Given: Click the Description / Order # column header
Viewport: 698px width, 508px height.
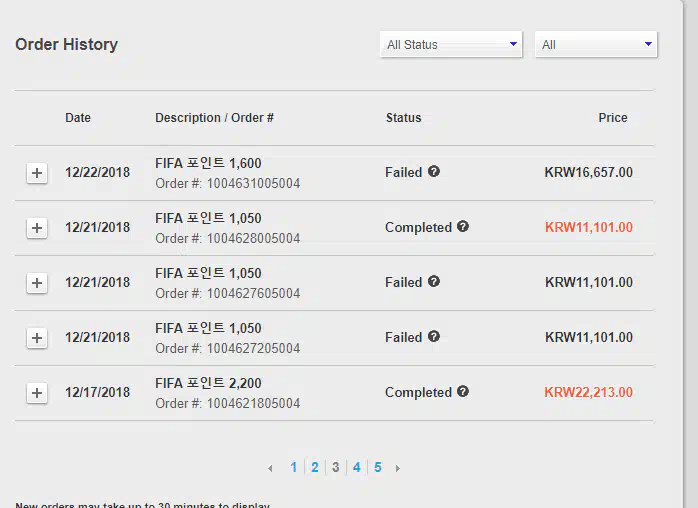Looking at the screenshot, I should (x=214, y=118).
